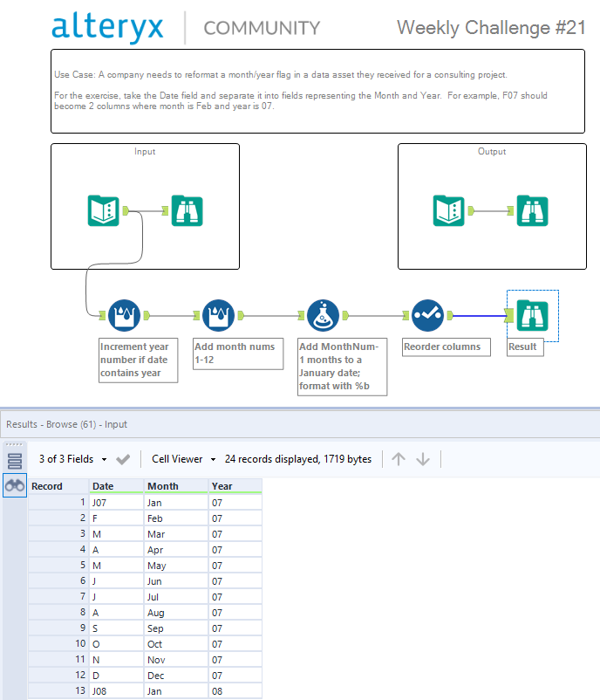This screenshot has height=700, width=600.
Task: Click the Input container title
Action: [x=145, y=151]
